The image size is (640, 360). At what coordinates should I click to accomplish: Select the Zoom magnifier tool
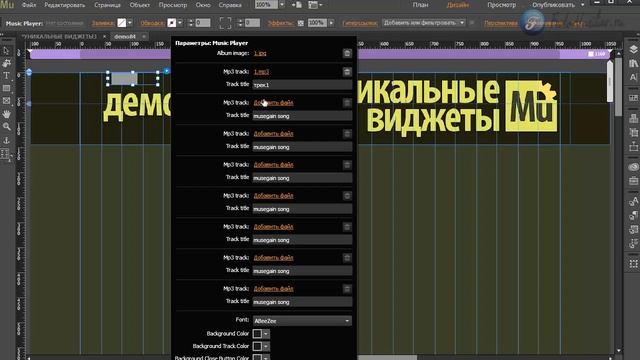tap(7, 127)
